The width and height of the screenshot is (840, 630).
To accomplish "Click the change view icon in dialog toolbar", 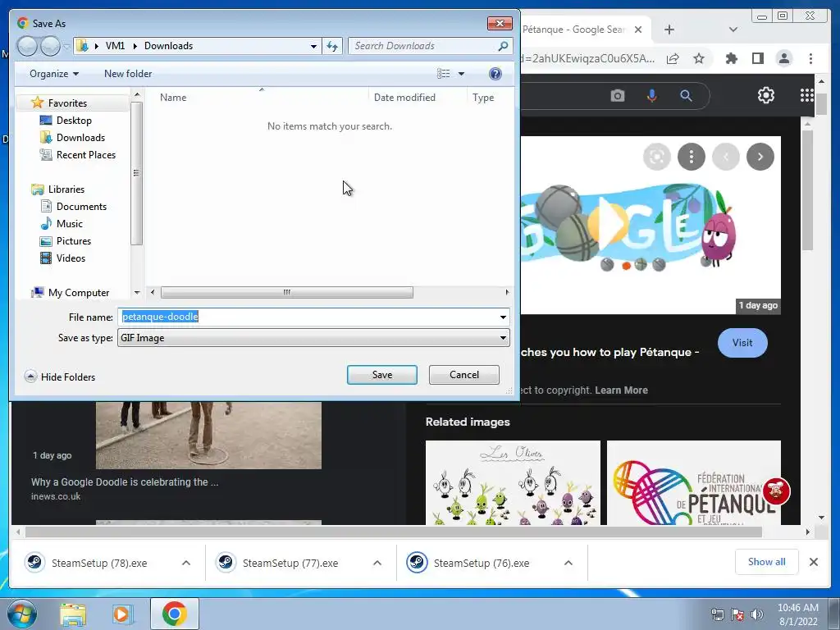I will pos(444,74).
